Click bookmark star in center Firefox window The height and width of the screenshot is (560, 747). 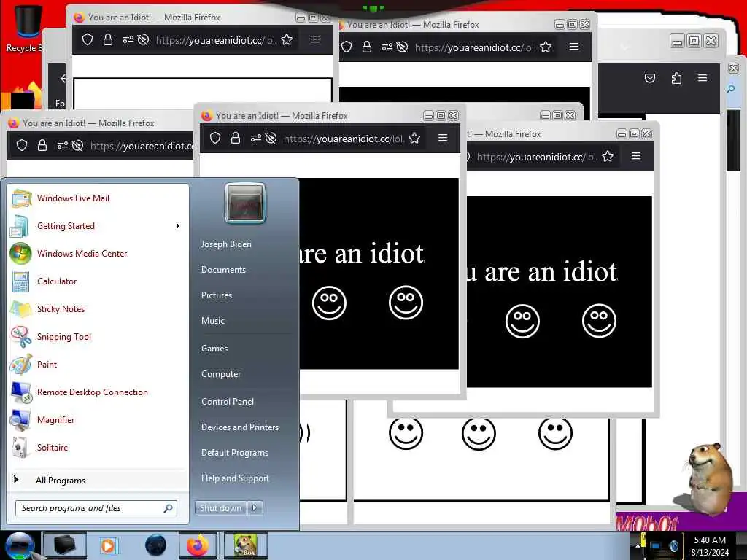coord(414,138)
